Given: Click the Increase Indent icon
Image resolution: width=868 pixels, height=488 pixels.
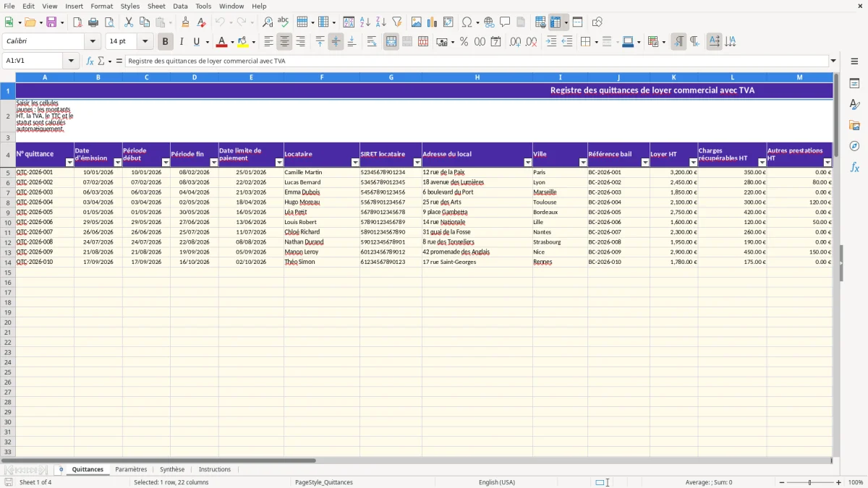Looking at the screenshot, I should tap(551, 42).
